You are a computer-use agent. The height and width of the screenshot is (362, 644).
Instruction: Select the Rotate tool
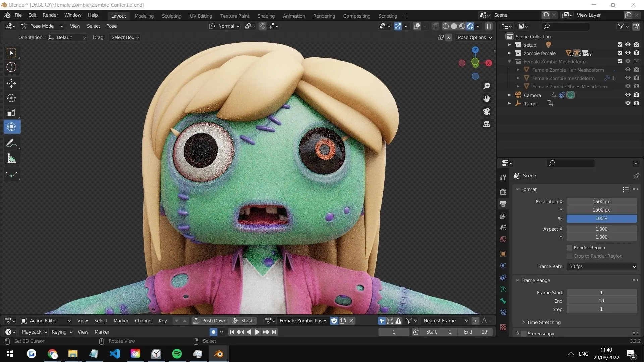(11, 98)
